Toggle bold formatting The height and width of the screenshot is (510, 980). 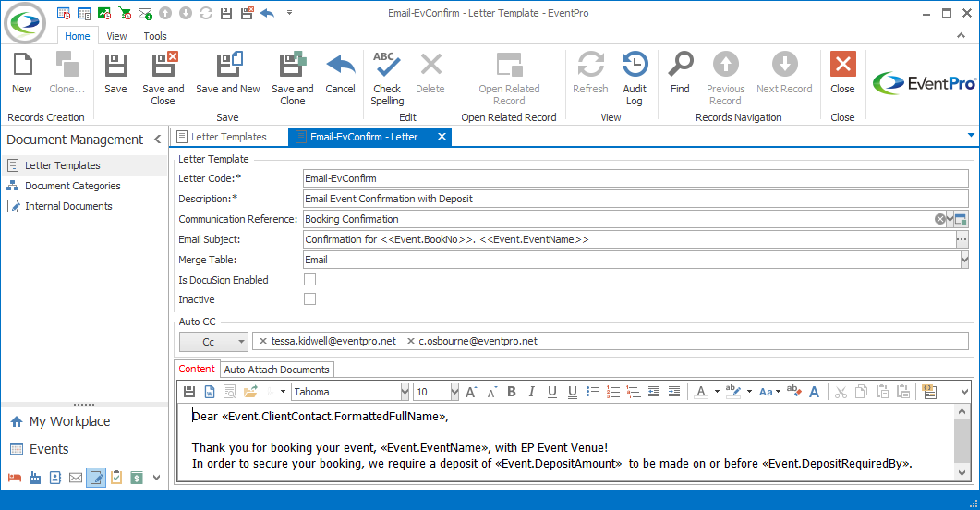pos(512,392)
